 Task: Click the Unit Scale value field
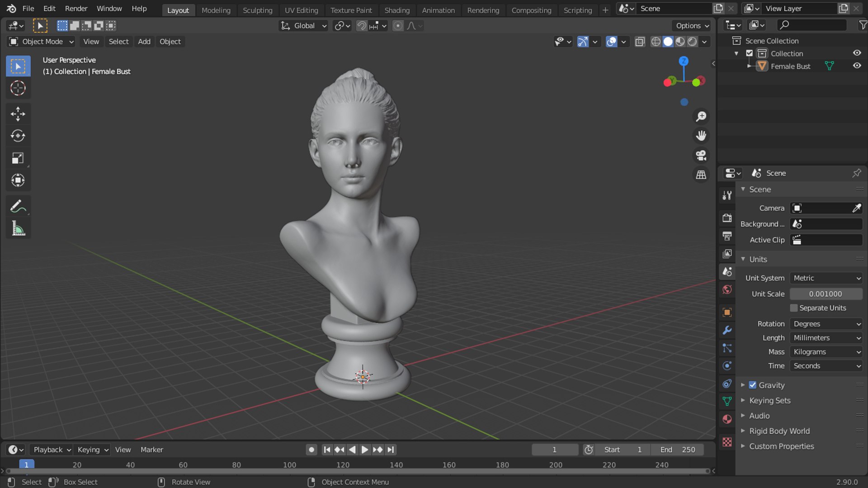pyautogui.click(x=826, y=294)
